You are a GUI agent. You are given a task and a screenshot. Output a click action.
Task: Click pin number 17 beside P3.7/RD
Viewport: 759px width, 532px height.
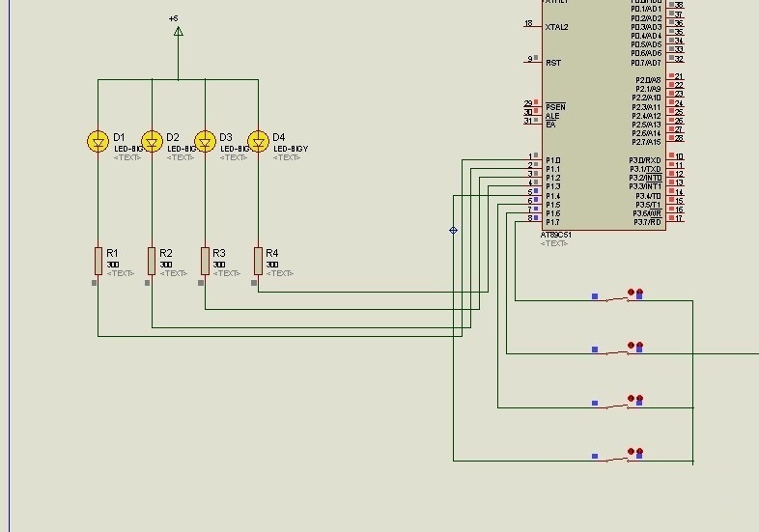679,218
